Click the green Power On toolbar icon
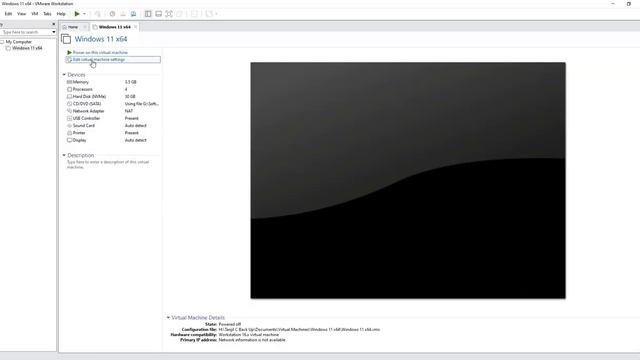The height and width of the screenshot is (360, 640). tap(77, 14)
